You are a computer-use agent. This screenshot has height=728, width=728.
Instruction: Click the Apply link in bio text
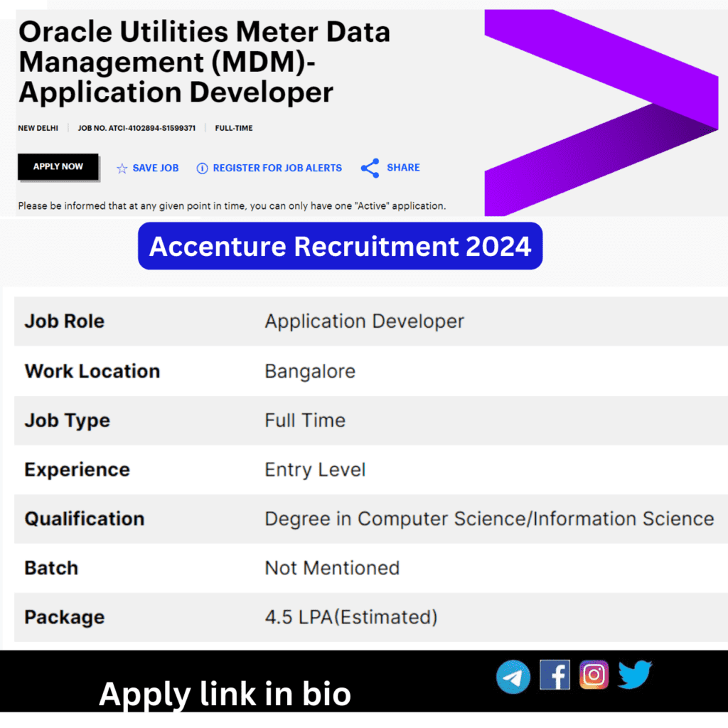[x=226, y=693]
